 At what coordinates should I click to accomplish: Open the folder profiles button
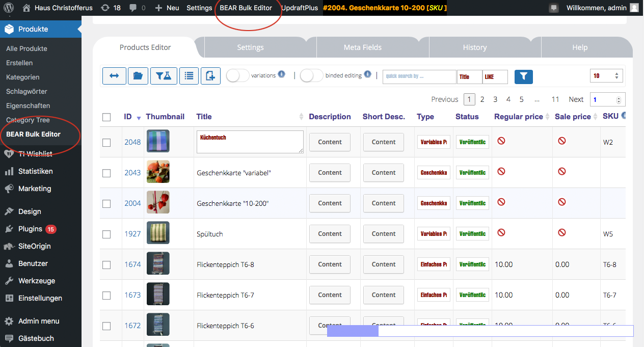point(138,76)
